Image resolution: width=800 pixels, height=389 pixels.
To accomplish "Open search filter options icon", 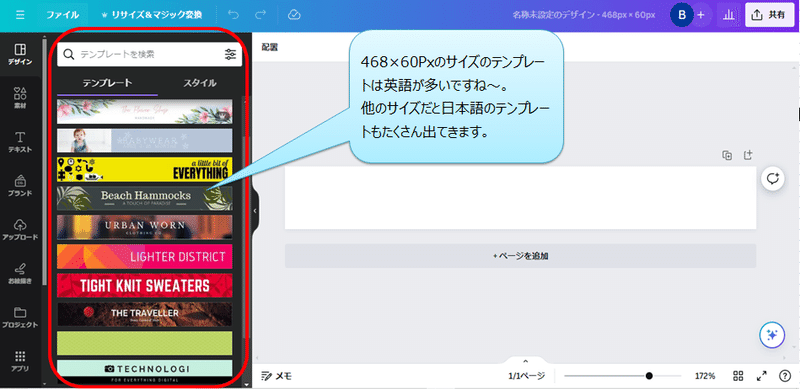I will [231, 54].
